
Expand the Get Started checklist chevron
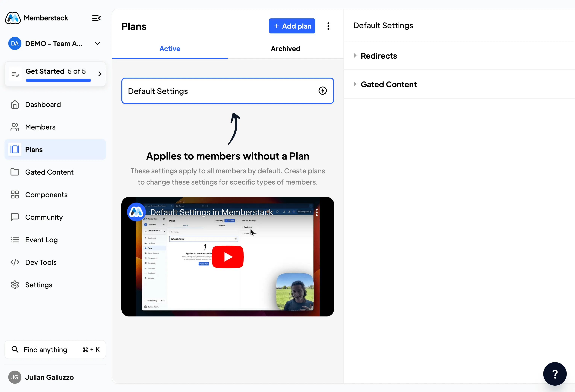(100, 74)
